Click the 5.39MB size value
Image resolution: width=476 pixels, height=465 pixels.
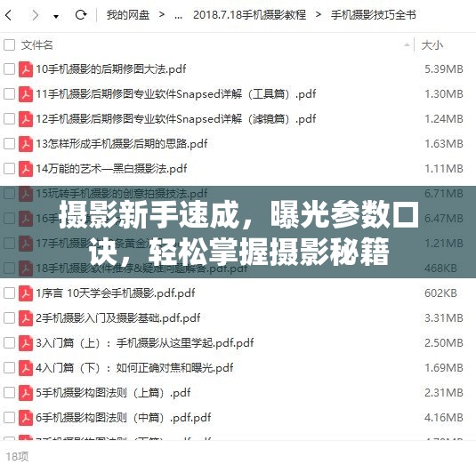point(444,69)
